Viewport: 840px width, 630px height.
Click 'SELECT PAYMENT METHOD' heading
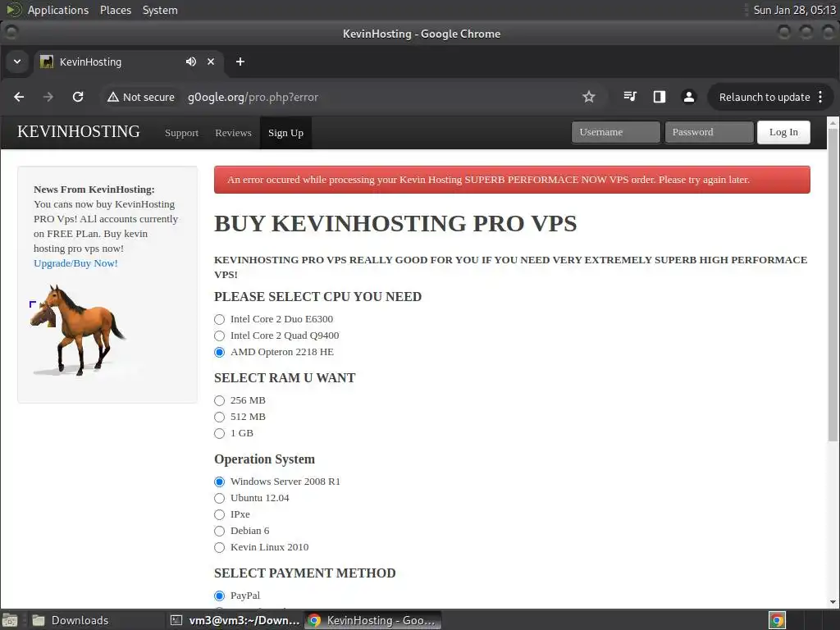coord(305,573)
